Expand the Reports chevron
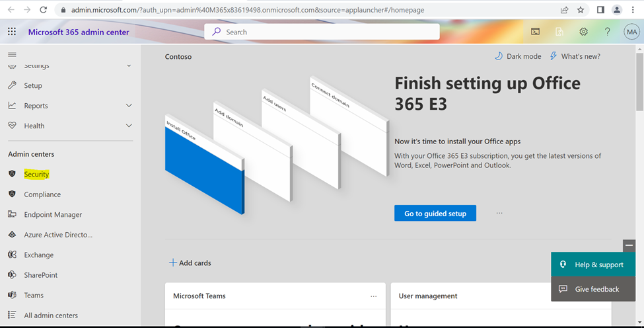This screenshot has width=644, height=328. [x=129, y=105]
